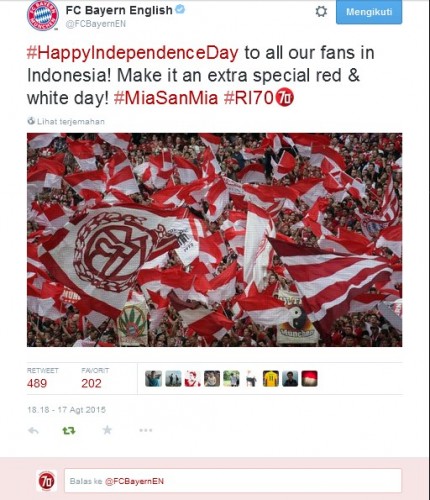Open the gear settings dropdown menu
430x500 pixels.
(x=321, y=12)
